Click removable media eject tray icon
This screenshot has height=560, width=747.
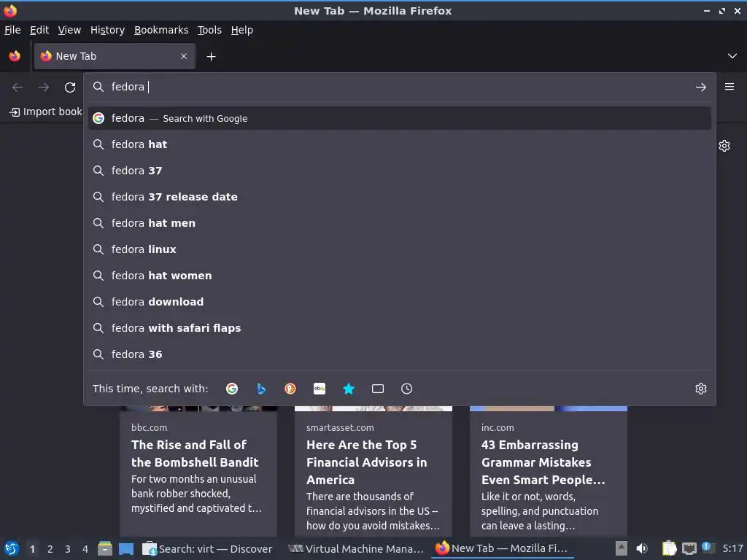622,548
